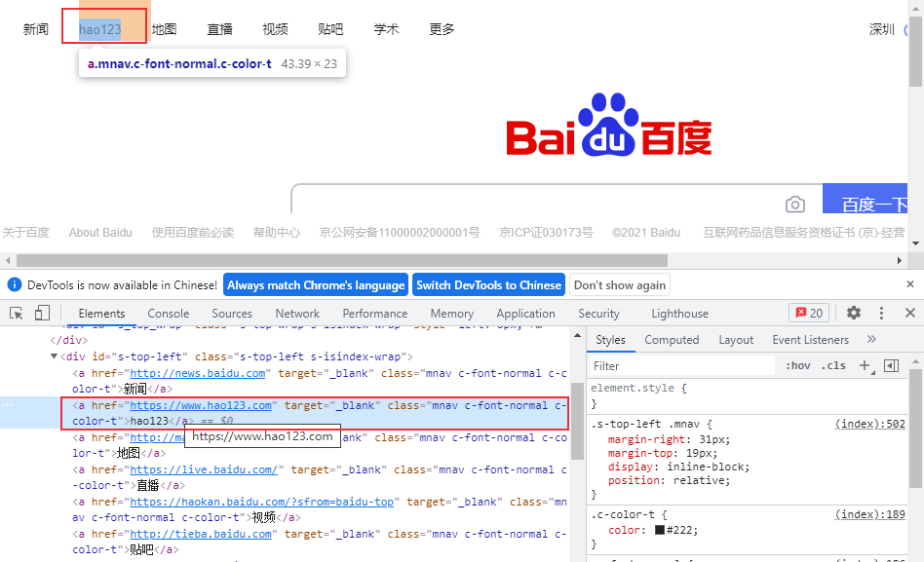Image resolution: width=924 pixels, height=562 pixels.
Task: Click the 地图 nav link
Action: point(164,29)
